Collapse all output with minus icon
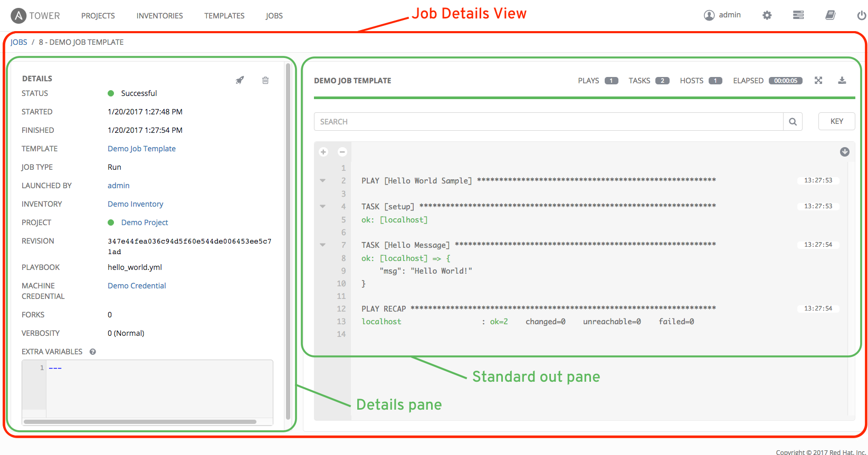This screenshot has width=868, height=455. pos(342,152)
